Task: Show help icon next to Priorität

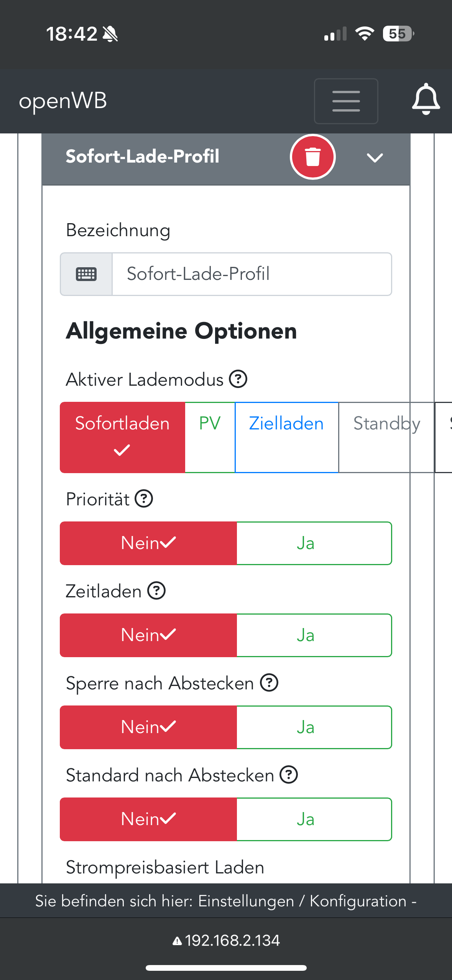Action: tap(144, 499)
